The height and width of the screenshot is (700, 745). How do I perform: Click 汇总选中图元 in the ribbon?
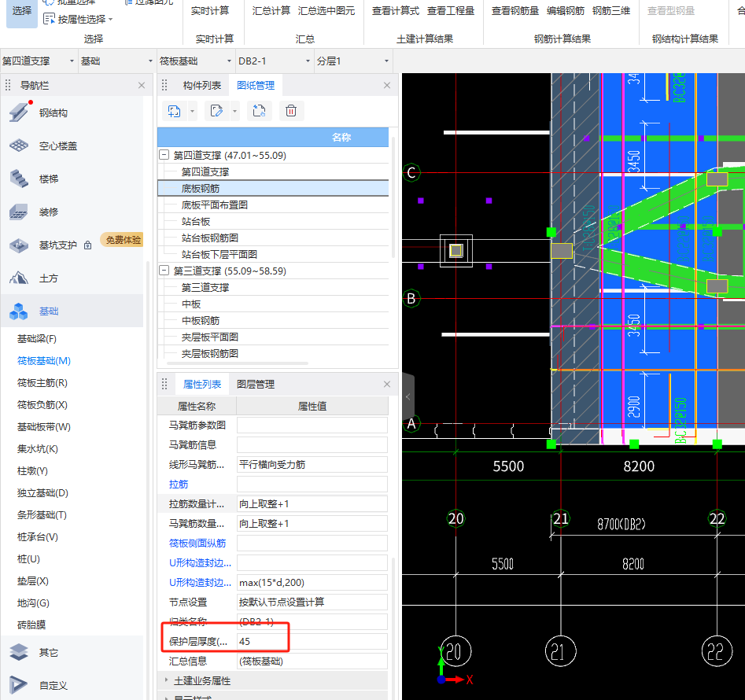coord(326,11)
